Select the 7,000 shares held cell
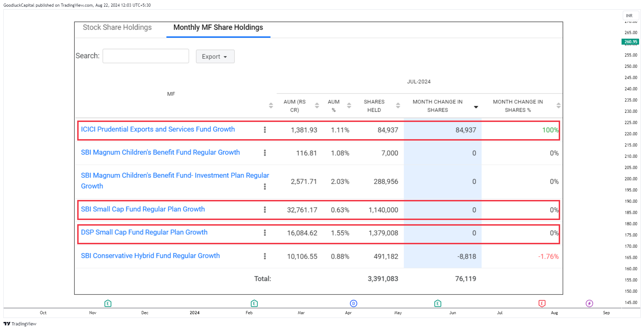Viewport: 644px width, 330px height. pyautogui.click(x=390, y=153)
